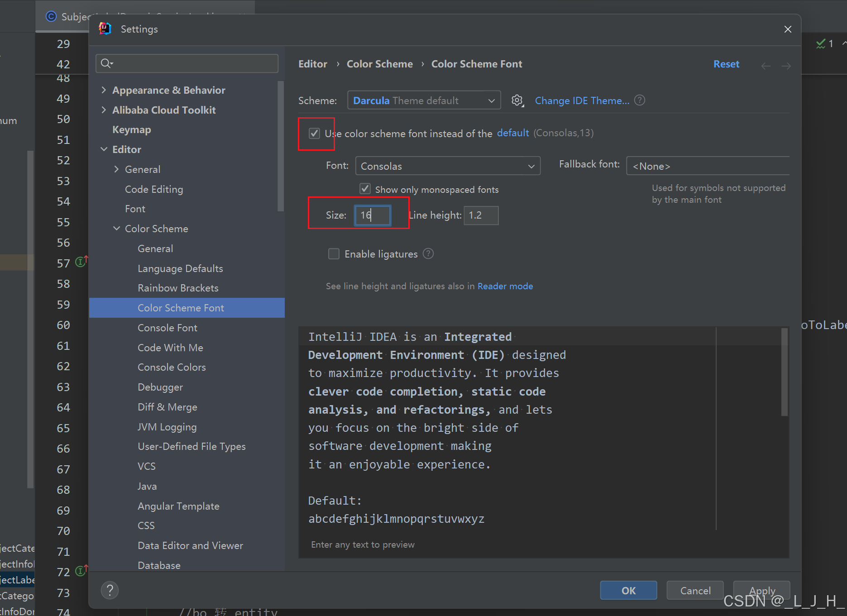Image resolution: width=847 pixels, height=616 pixels.
Task: Select Data Editor and Viewer
Action: coord(190,545)
